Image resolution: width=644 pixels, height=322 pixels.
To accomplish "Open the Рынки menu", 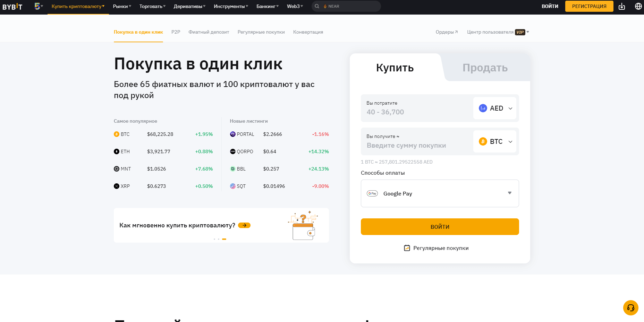I will [x=122, y=6].
